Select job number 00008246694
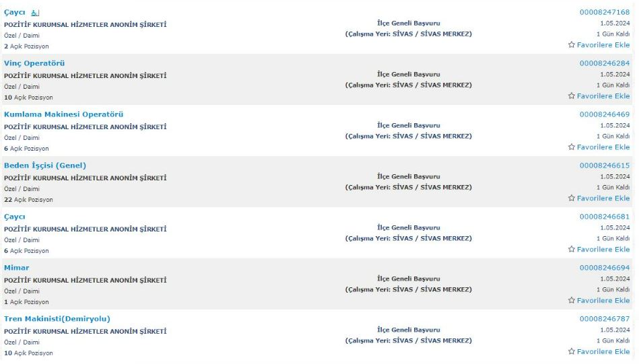639x364 pixels. click(x=605, y=268)
